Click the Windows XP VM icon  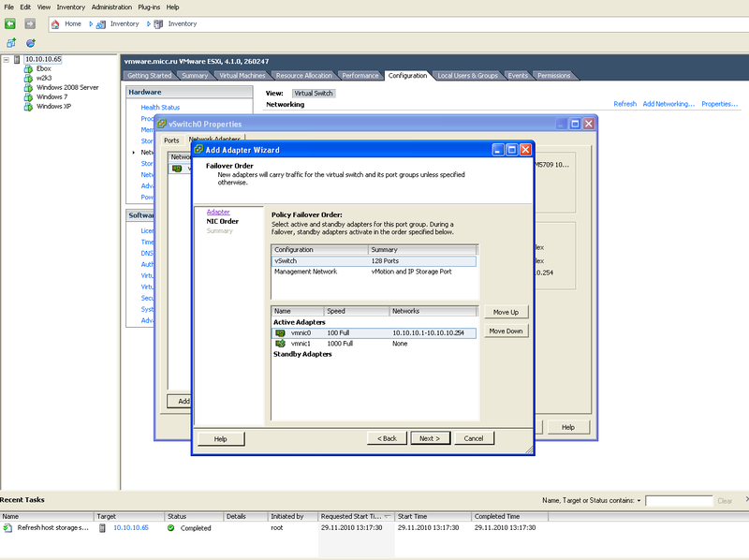coord(29,106)
